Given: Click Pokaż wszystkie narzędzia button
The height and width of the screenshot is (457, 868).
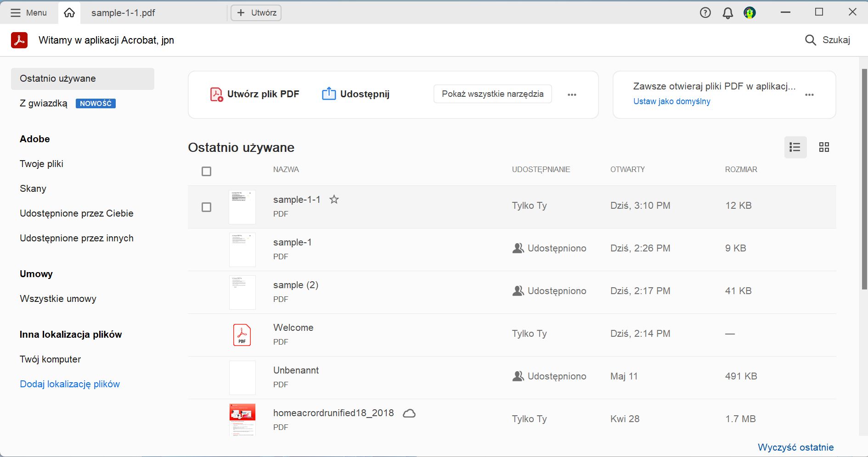Looking at the screenshot, I should coord(492,94).
